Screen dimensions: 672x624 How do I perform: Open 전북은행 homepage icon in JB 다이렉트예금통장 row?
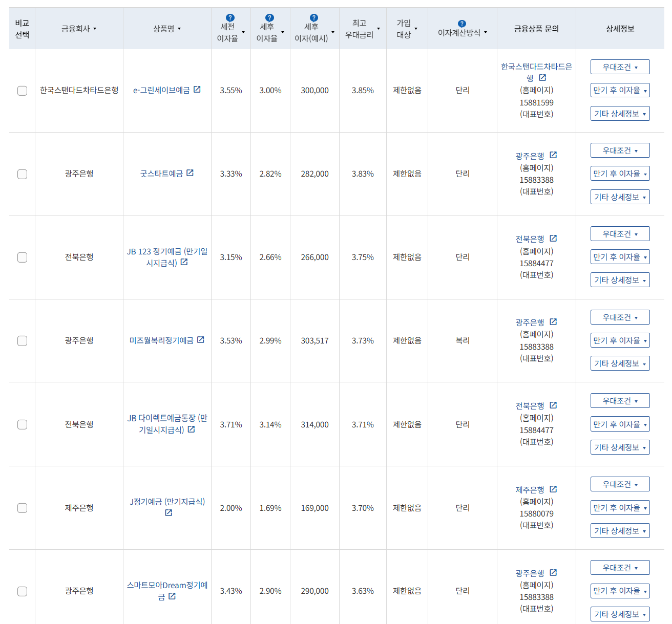(x=553, y=405)
